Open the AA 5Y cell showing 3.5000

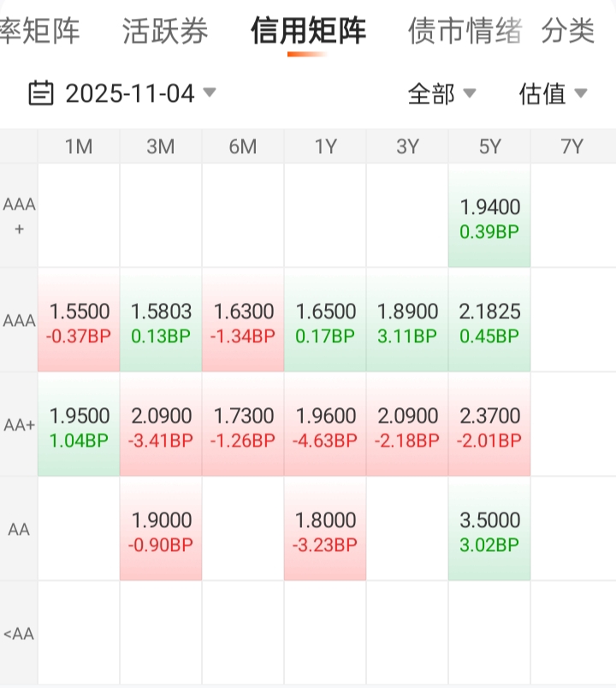pyautogui.click(x=489, y=531)
